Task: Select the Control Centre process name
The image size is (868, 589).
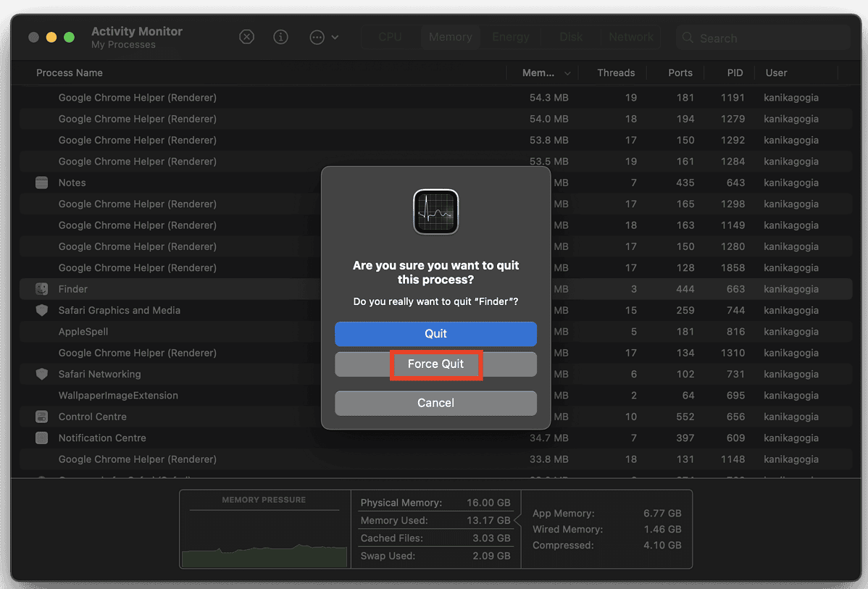Action: (x=93, y=417)
